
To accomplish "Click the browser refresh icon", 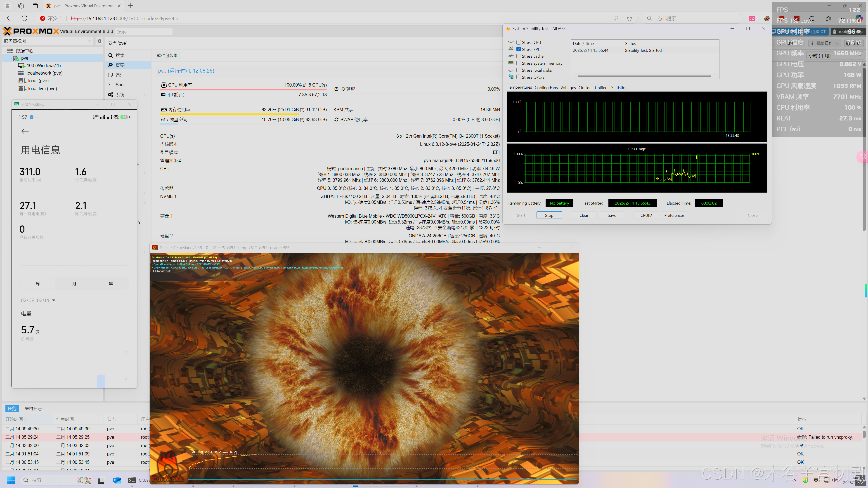I will [x=24, y=18].
